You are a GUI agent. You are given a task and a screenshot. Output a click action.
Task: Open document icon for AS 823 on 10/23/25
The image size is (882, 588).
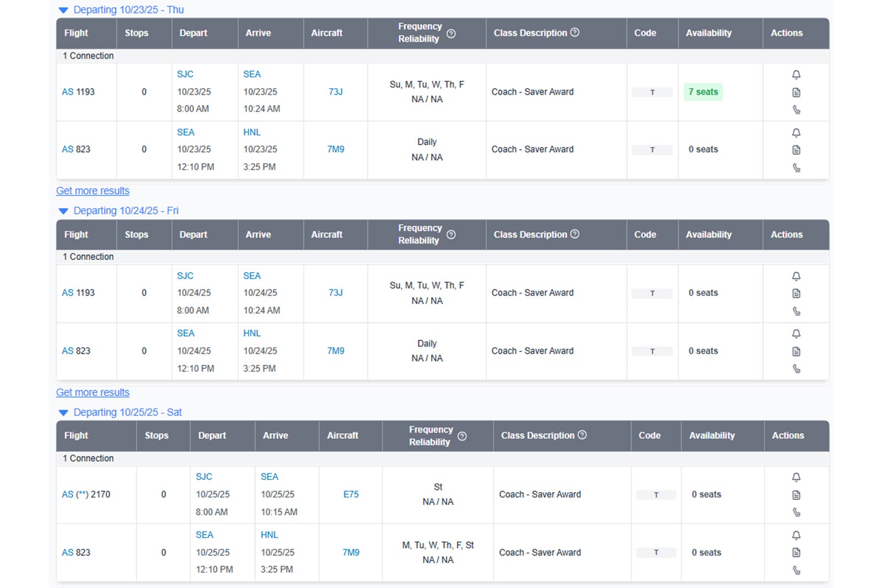(796, 150)
